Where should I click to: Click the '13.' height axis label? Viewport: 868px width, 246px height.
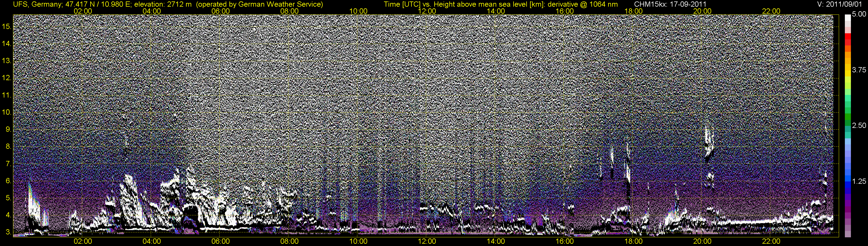pos(7,61)
